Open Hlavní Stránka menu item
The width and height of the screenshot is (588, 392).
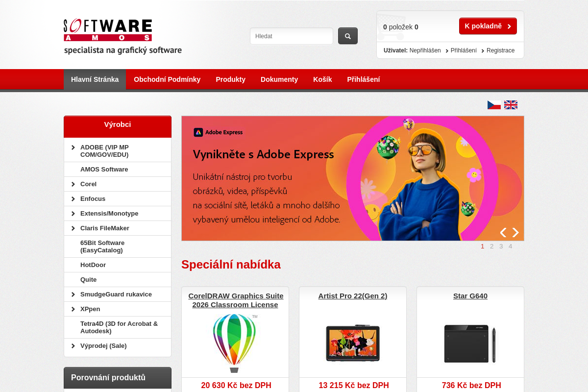tap(95, 79)
